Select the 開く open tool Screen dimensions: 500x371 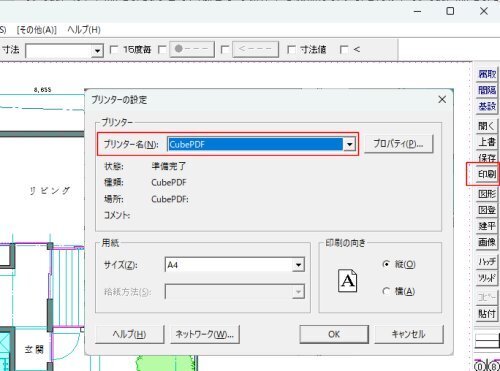pos(487,126)
